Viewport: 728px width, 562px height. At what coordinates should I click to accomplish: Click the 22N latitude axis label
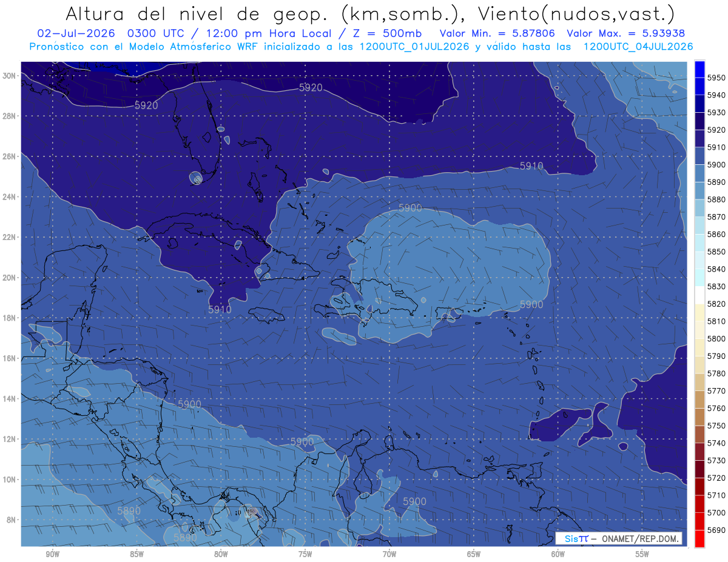9,237
